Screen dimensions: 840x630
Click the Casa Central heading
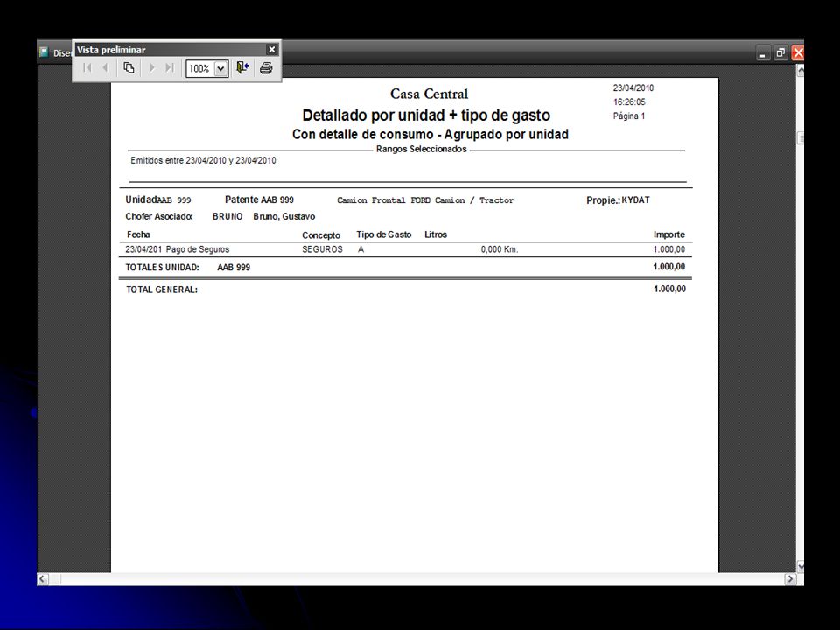(x=429, y=94)
